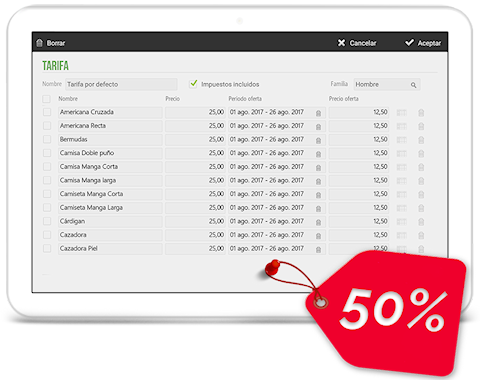Viewport: 480px width, 380px height.
Task: Delete the Camiseta Manga Larga row
Action: pyautogui.click(x=421, y=208)
